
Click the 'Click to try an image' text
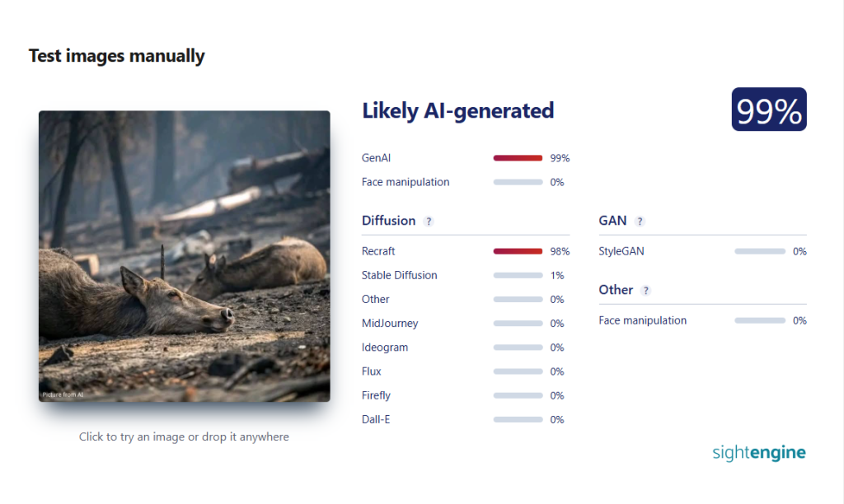184,436
